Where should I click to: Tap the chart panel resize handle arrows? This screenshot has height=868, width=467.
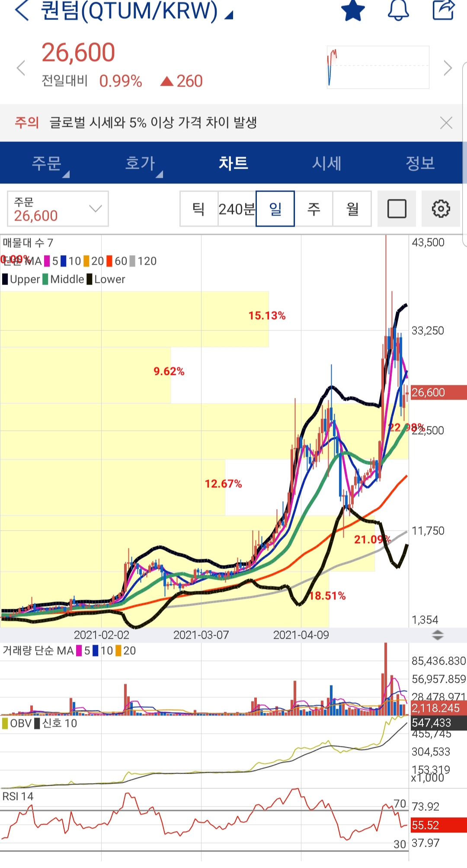pyautogui.click(x=438, y=635)
